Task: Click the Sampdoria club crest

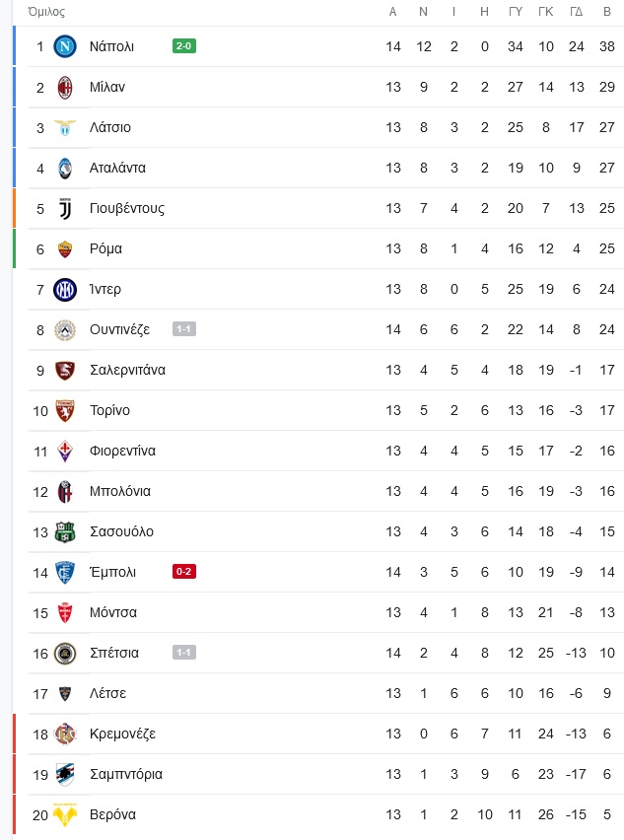Action: pyautogui.click(x=65, y=775)
